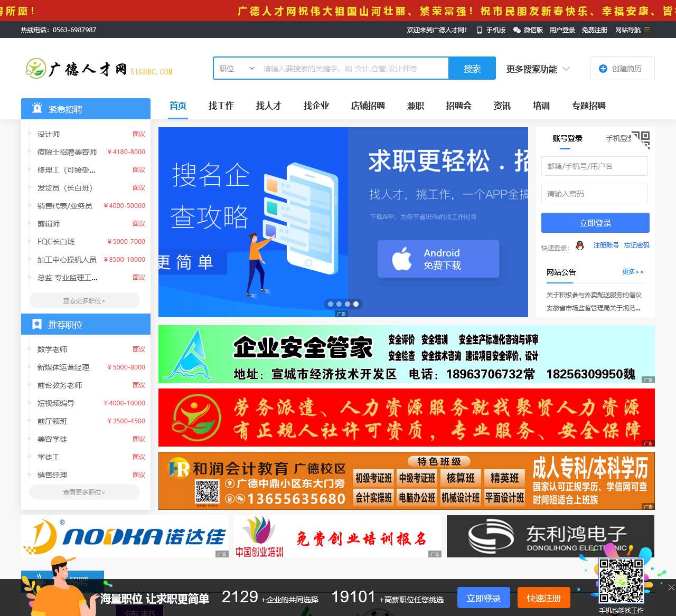
Task: Open the 找工作 menu item
Action: pyautogui.click(x=221, y=106)
